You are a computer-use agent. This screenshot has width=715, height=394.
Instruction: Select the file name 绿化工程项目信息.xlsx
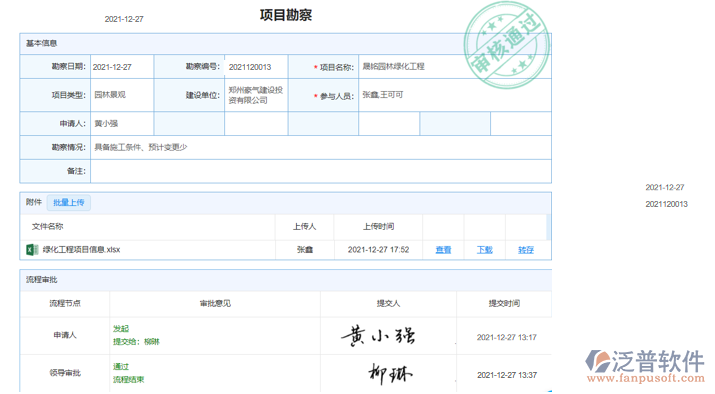(x=81, y=250)
